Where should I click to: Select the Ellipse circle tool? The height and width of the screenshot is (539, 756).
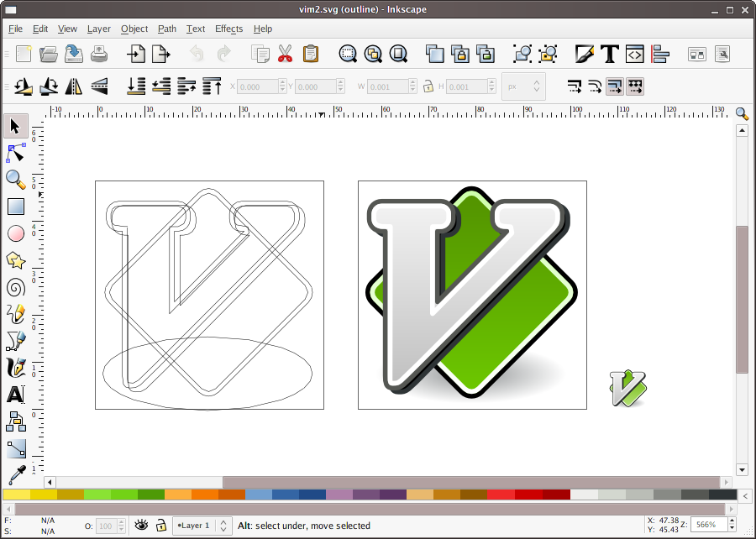point(15,234)
